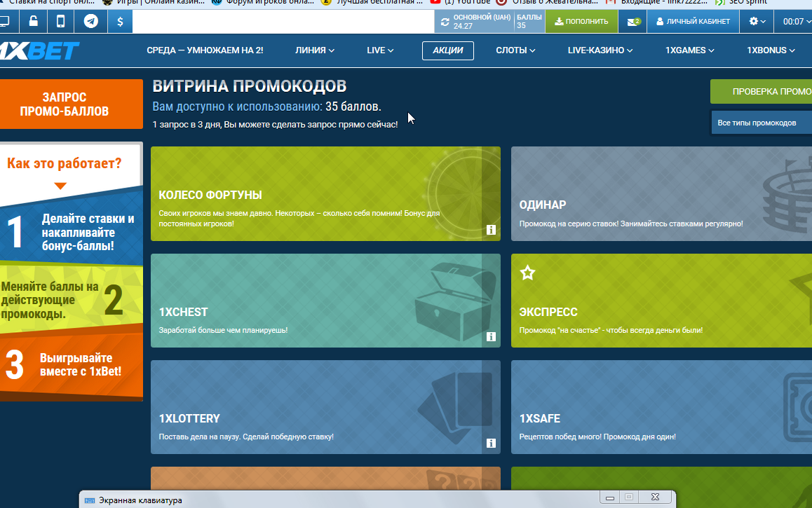This screenshot has height=508, width=812.
Task: Open the СРЕДА — УМНОЖАЕМ НА 2! promo
Action: (205, 50)
